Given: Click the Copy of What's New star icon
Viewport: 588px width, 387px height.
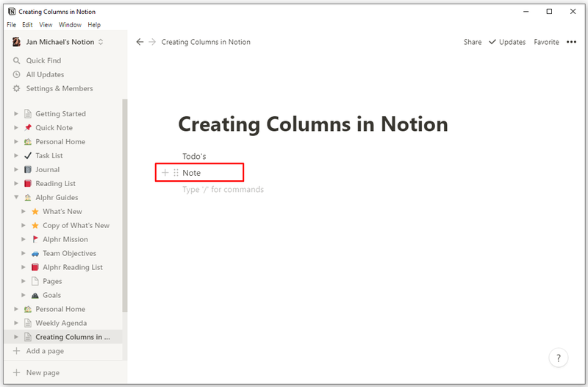Looking at the screenshot, I should click(35, 225).
